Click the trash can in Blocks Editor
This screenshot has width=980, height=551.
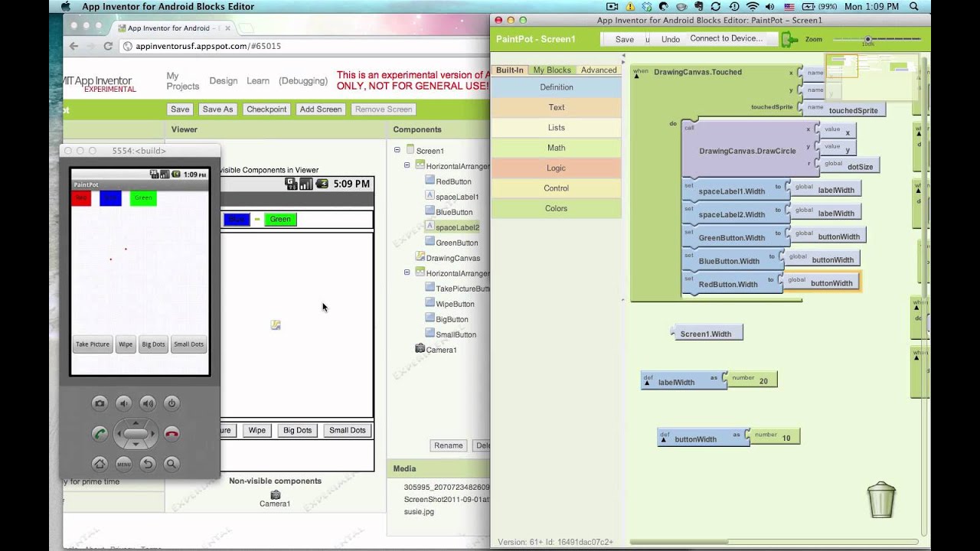pos(881,500)
